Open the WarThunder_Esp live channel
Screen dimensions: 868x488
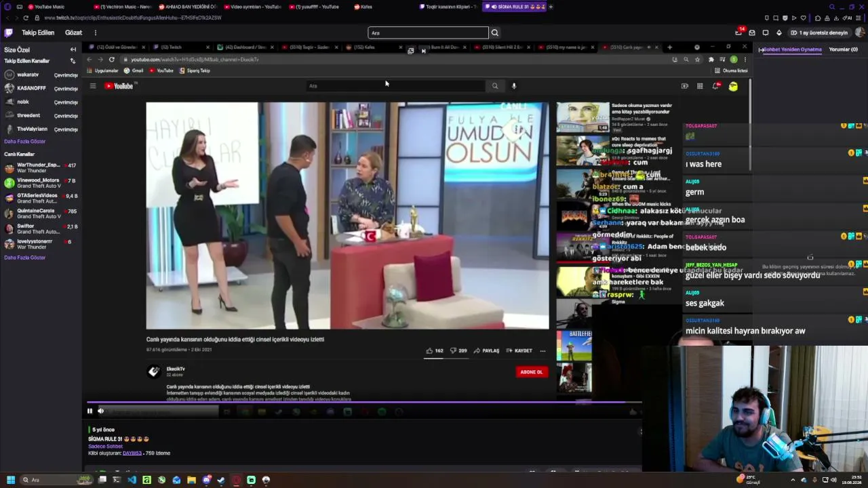pyautogui.click(x=41, y=167)
